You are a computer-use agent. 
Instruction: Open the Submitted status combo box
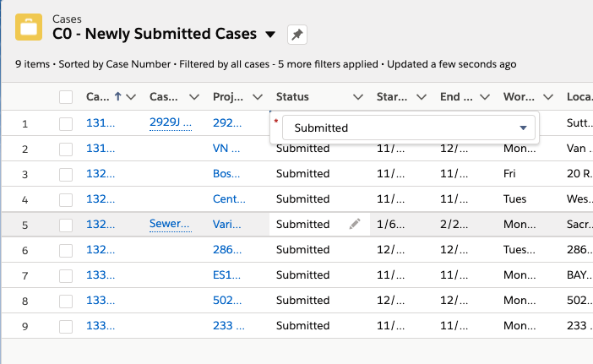click(409, 128)
